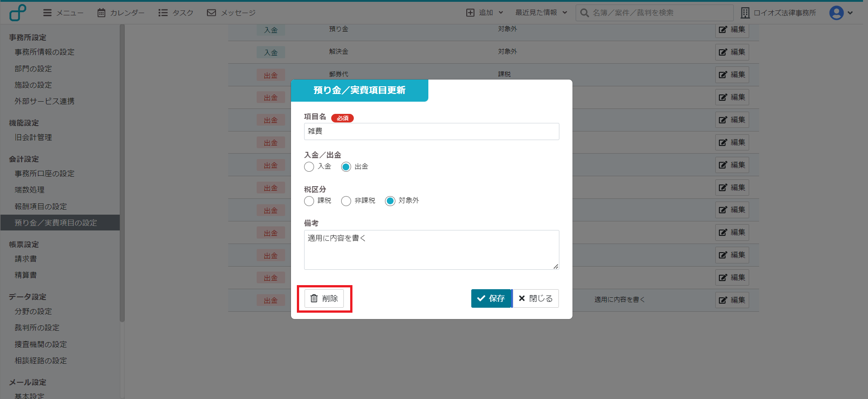Image resolution: width=868 pixels, height=399 pixels.
Task: Open the 最近見た情報 dropdown
Action: point(541,13)
